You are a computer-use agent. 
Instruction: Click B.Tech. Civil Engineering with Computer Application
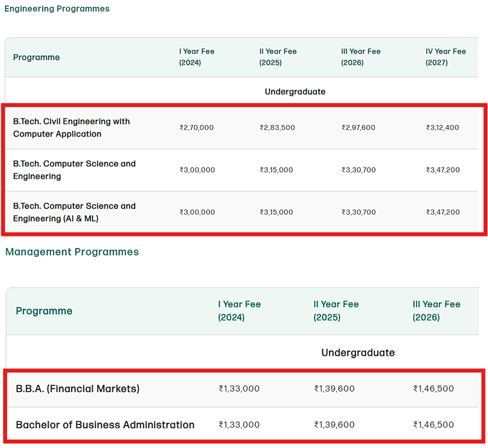[71, 127]
